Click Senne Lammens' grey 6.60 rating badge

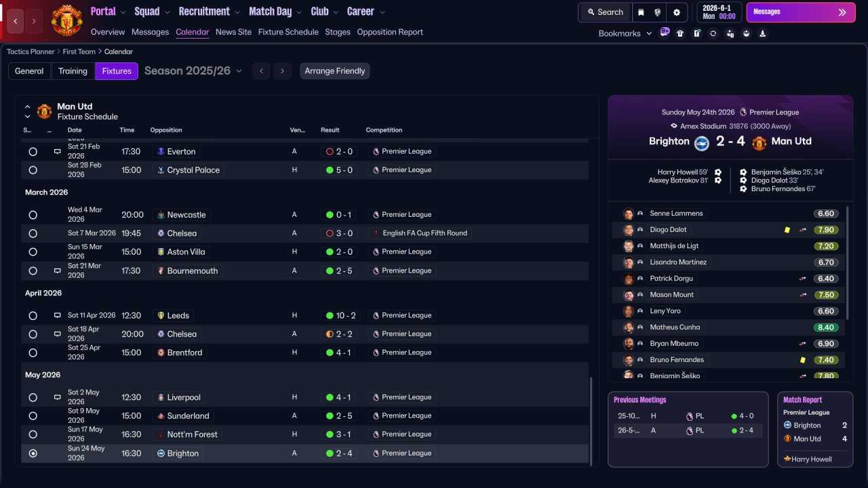826,213
